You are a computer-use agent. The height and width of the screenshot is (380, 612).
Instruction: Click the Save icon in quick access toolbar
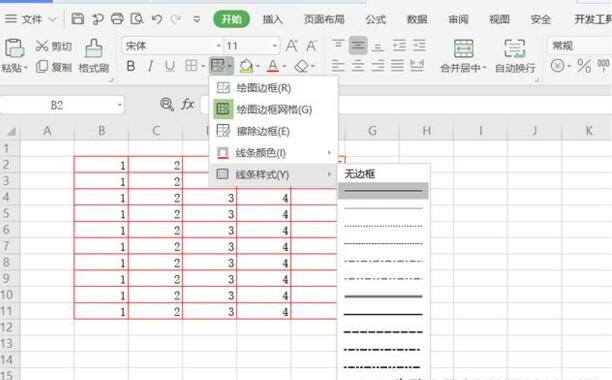click(x=78, y=19)
